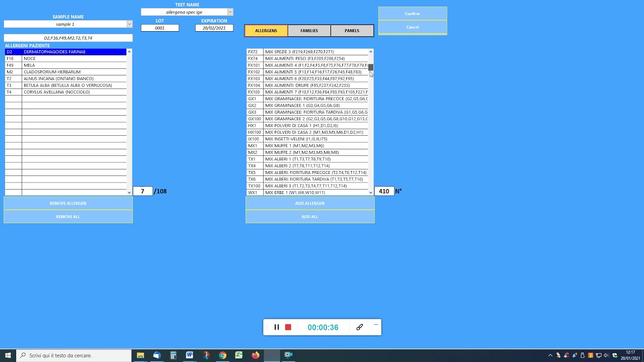Click the allergen list scrollbar thumb
The width and height of the screenshot is (644, 362).
371,67
